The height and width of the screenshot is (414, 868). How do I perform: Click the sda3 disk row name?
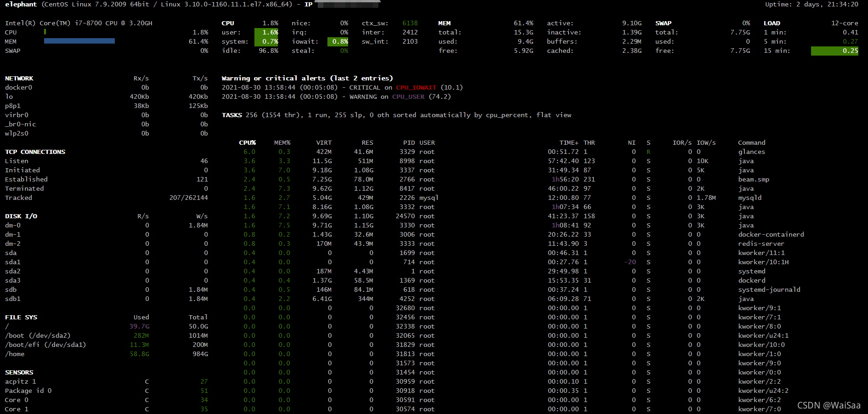point(13,280)
